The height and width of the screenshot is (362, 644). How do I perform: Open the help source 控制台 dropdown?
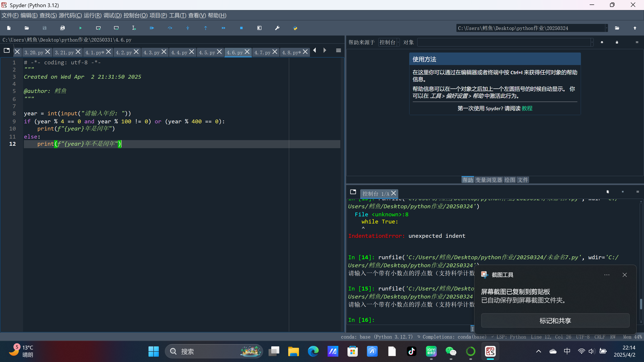pyautogui.click(x=389, y=42)
